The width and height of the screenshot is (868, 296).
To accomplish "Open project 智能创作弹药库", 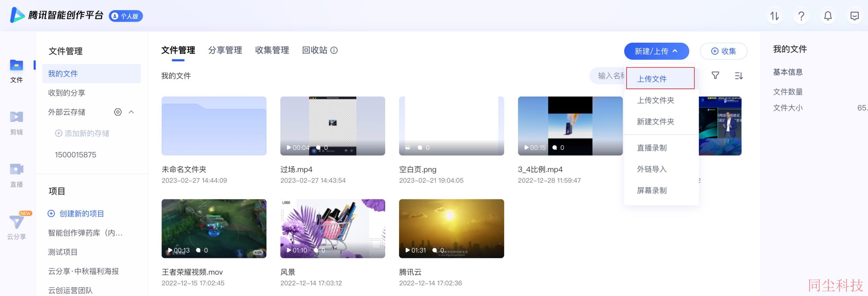I will click(x=85, y=233).
